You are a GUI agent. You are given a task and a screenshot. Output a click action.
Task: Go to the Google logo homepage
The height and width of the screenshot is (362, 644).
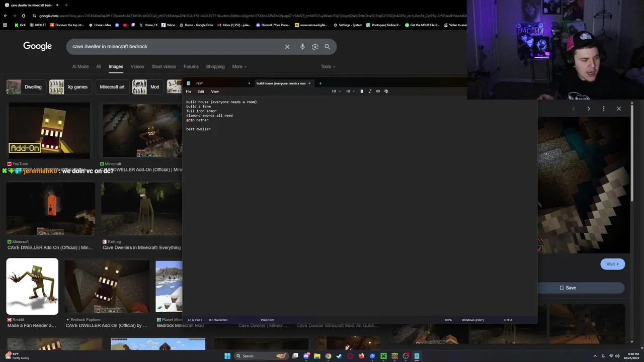[37, 46]
